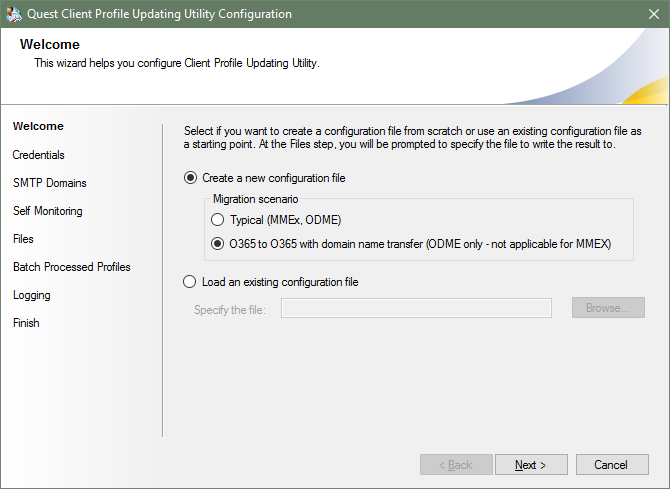
Task: Choose Typical (MMEx, ODME) scenario
Action: click(217, 220)
